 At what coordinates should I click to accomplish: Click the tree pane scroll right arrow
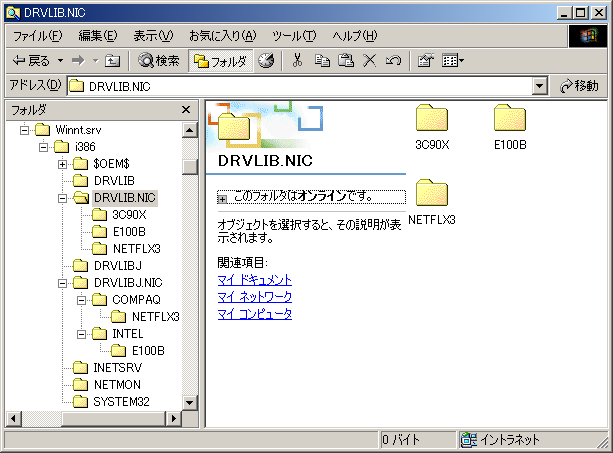click(x=174, y=419)
